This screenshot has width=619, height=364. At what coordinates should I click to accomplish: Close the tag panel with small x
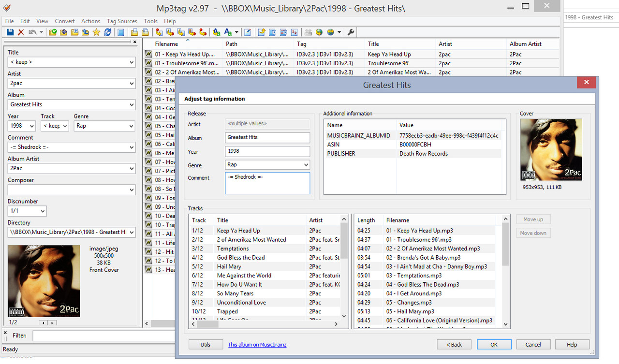[x=135, y=42]
